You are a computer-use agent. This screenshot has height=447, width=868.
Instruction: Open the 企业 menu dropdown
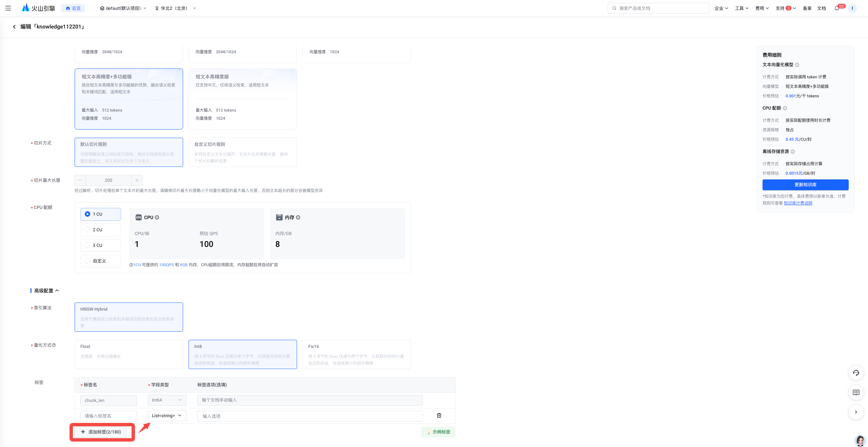tap(721, 8)
